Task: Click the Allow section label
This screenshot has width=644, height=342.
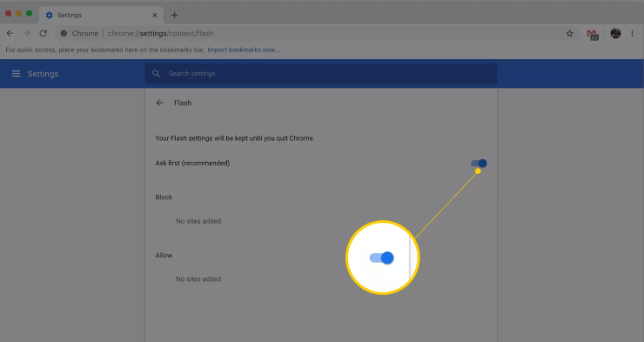Action: pyautogui.click(x=164, y=255)
